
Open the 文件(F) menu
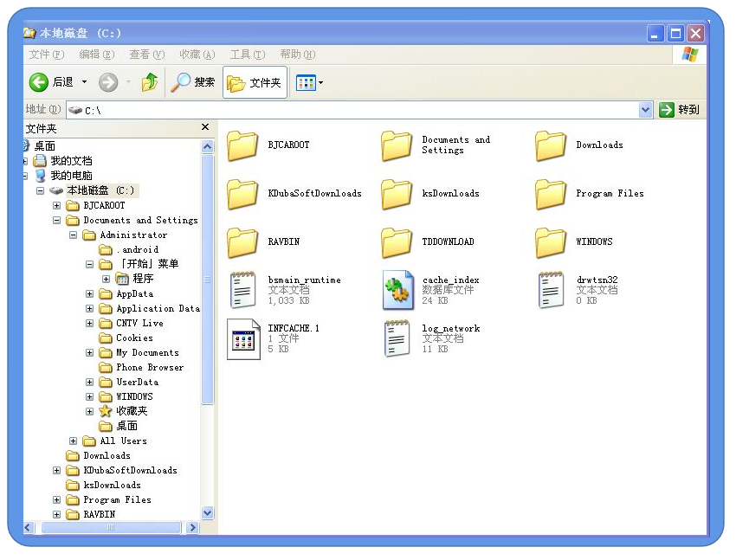47,55
